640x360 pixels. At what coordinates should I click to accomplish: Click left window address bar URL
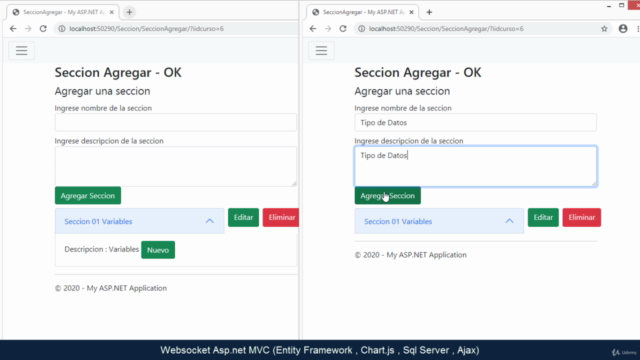(x=146, y=29)
